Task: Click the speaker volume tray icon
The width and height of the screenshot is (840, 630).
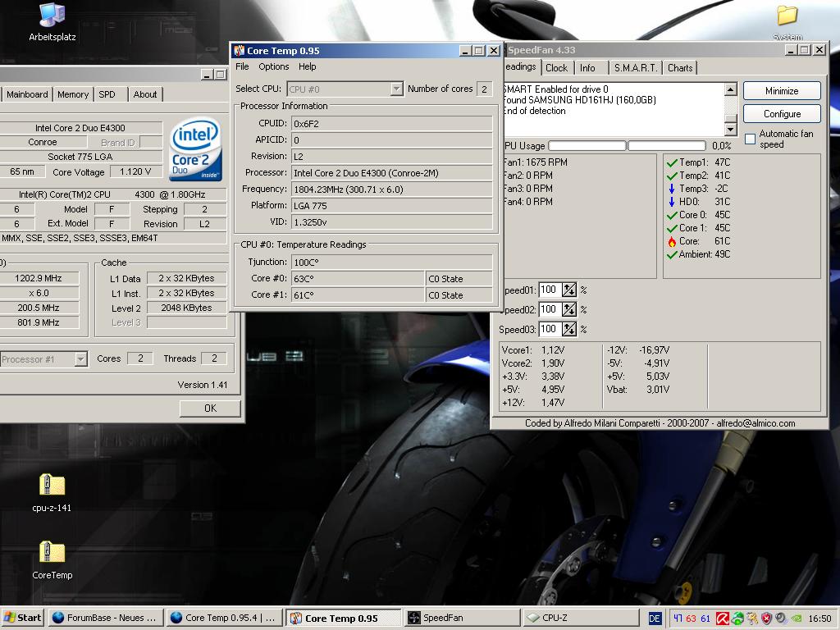Action: tap(781, 619)
